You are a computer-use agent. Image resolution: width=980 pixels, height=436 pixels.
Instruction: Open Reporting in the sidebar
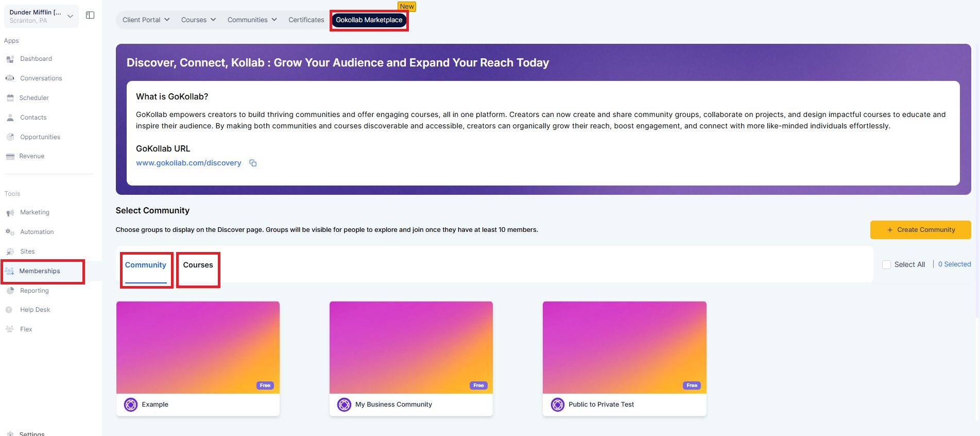click(x=35, y=291)
